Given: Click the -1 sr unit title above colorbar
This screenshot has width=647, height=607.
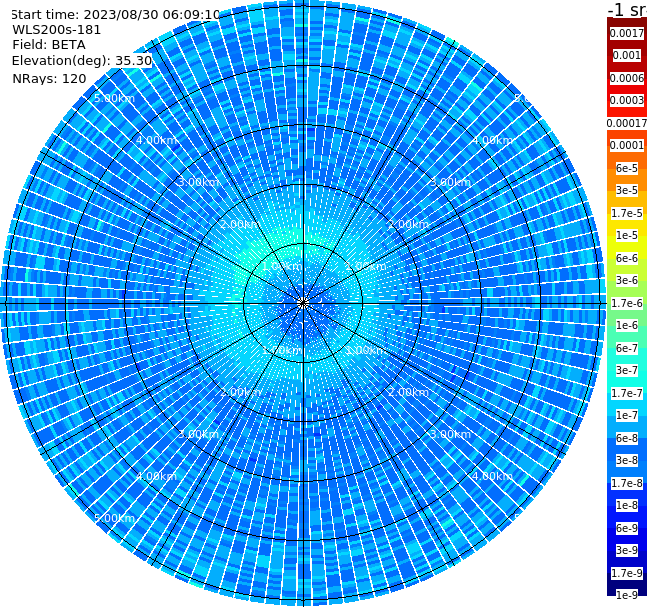Looking at the screenshot, I should [x=627, y=9].
